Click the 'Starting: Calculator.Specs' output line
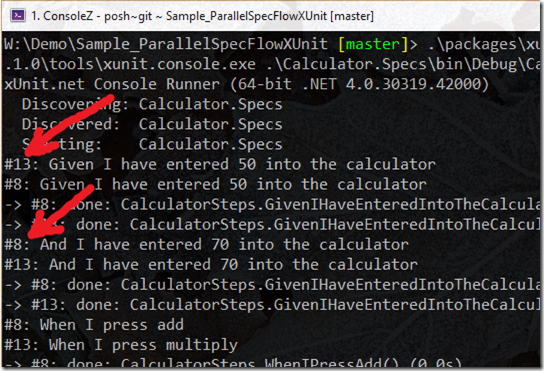The image size is (544, 371). coord(152,144)
